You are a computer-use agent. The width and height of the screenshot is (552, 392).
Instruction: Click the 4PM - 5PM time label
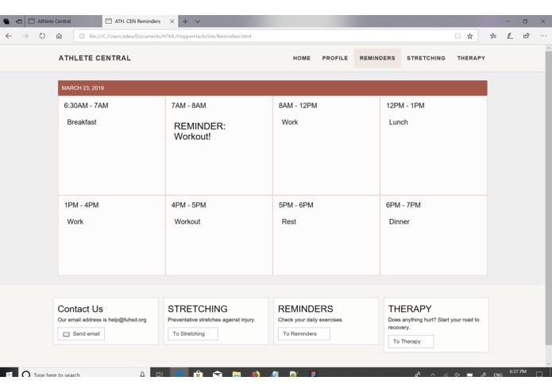[x=188, y=205]
